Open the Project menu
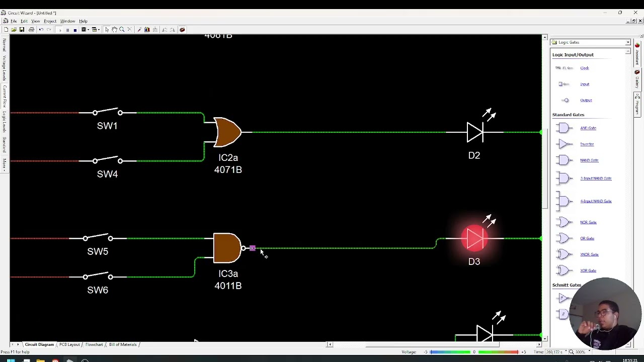Image resolution: width=644 pixels, height=362 pixels. (50, 21)
